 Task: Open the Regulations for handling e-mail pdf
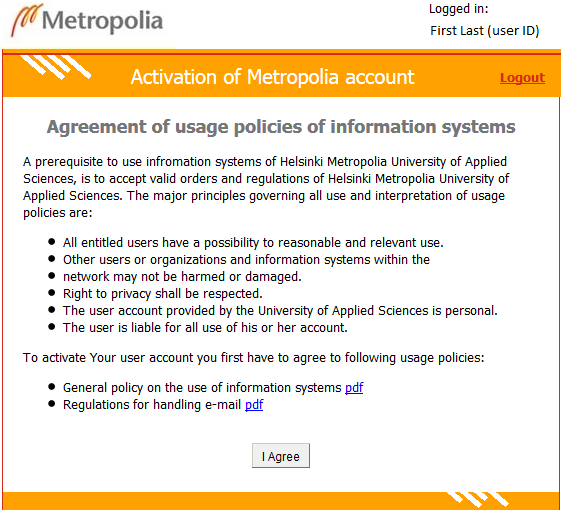(254, 405)
